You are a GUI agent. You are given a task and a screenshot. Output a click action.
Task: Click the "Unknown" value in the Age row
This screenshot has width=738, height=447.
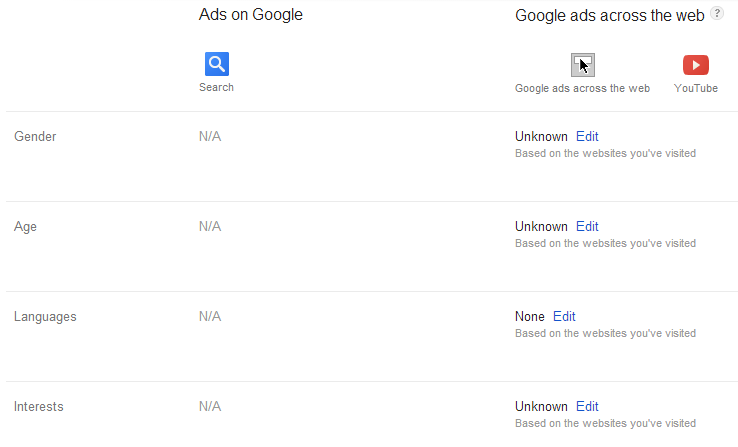(x=541, y=227)
